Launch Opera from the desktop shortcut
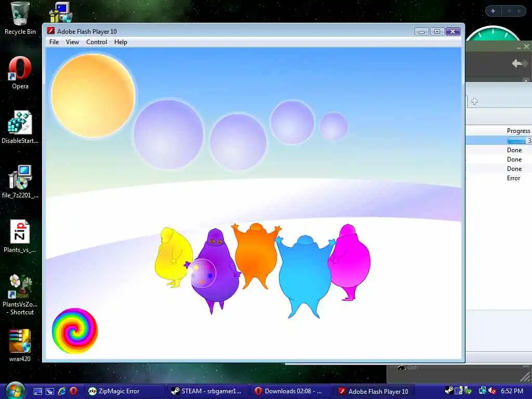The width and height of the screenshot is (532, 399). coord(20,72)
